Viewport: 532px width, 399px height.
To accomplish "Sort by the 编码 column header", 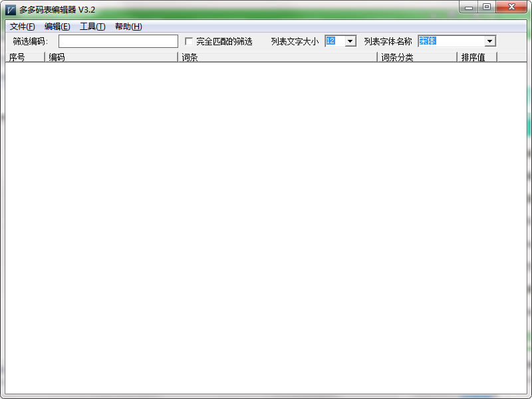I will (x=111, y=57).
